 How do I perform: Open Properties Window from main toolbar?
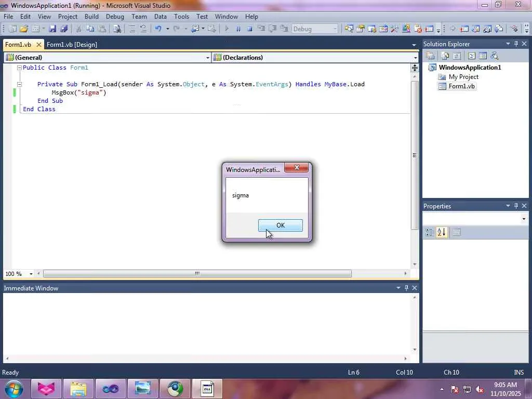pos(361,29)
